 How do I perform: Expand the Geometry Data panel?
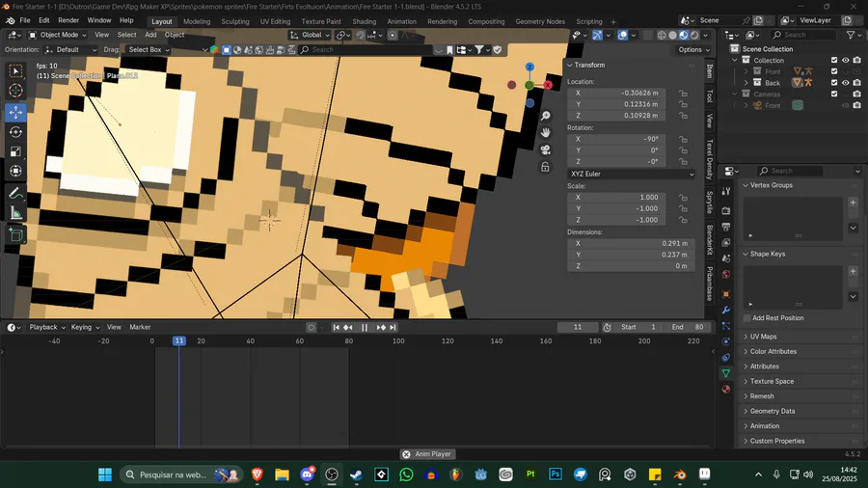click(772, 411)
